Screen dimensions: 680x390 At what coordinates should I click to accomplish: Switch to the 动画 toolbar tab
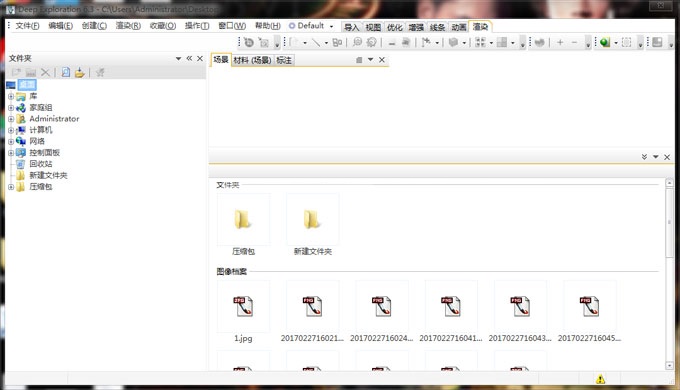click(458, 27)
